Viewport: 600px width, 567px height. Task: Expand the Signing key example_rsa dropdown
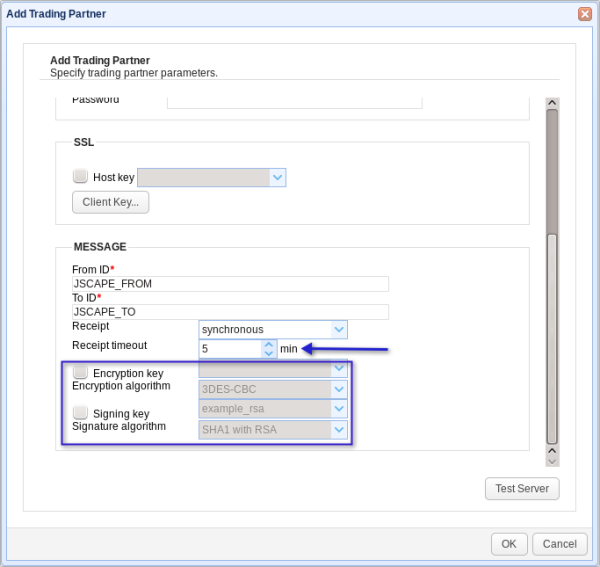coord(339,409)
